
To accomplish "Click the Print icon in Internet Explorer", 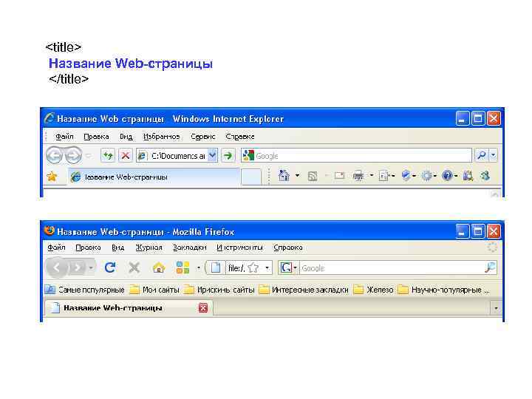I will [358, 176].
